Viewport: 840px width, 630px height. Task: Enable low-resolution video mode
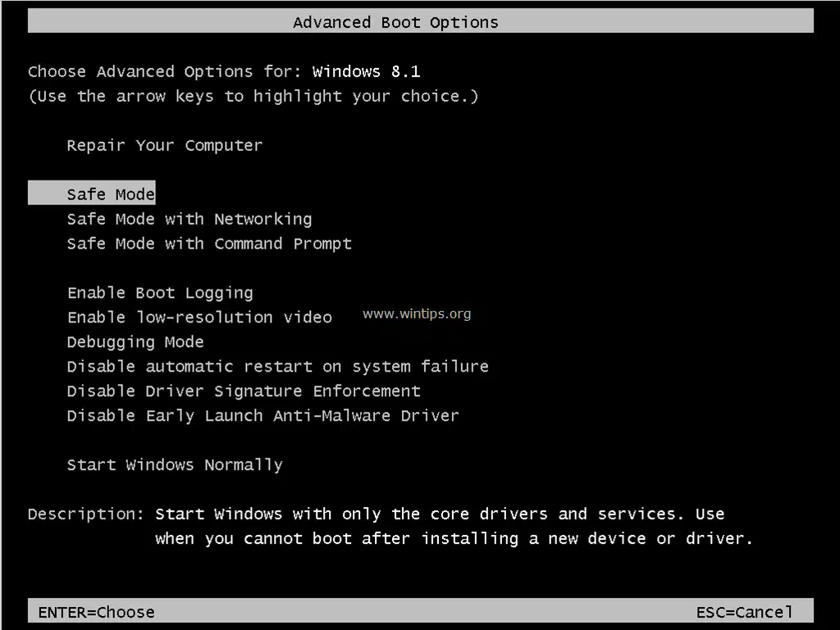point(199,317)
